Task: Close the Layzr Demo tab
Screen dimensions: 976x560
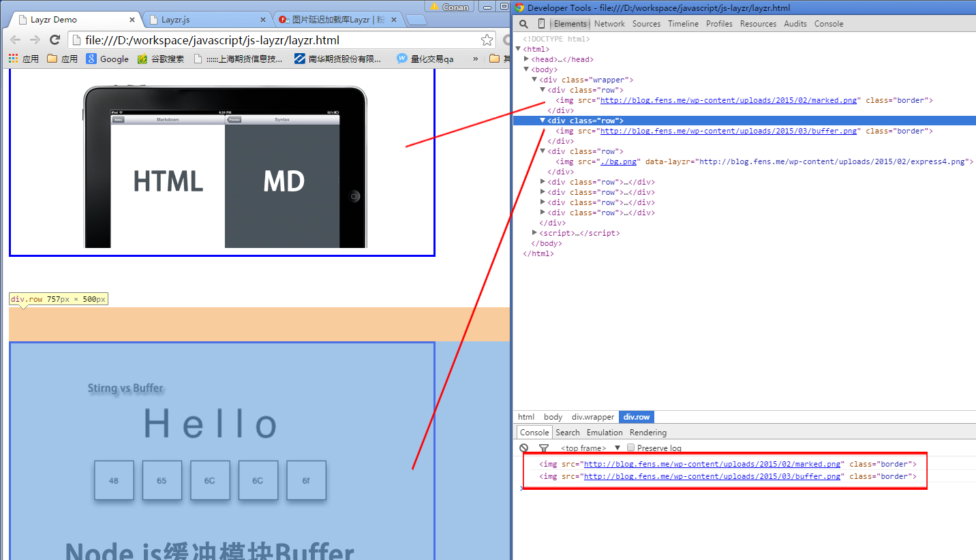Action: click(131, 20)
